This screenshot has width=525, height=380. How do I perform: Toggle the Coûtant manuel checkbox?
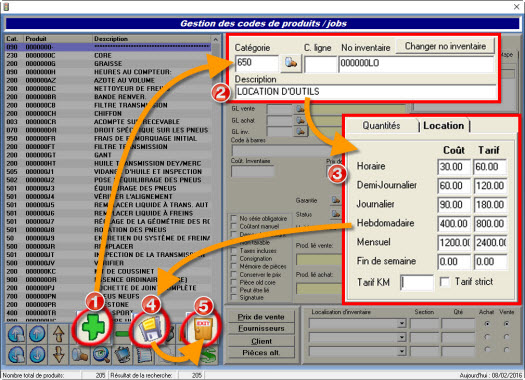(234, 226)
